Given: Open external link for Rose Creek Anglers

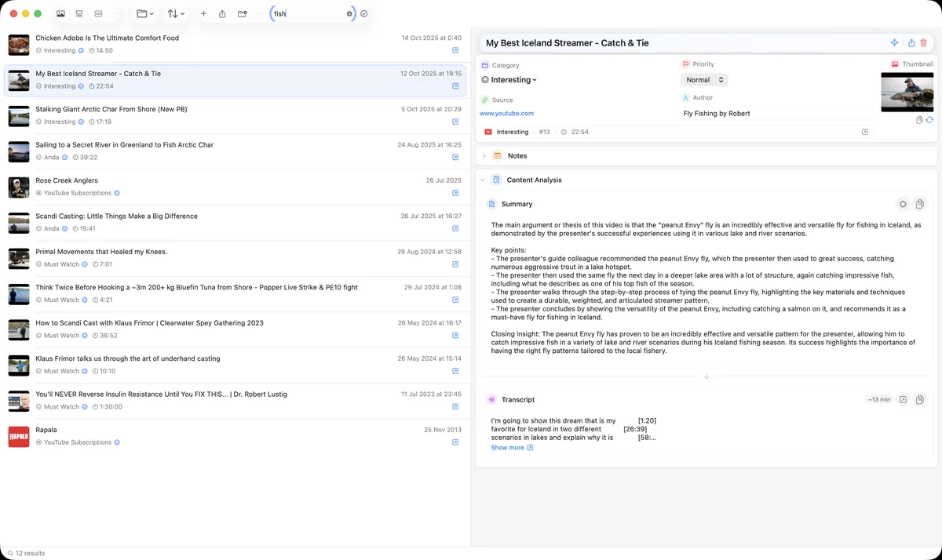Looking at the screenshot, I should 455,193.
